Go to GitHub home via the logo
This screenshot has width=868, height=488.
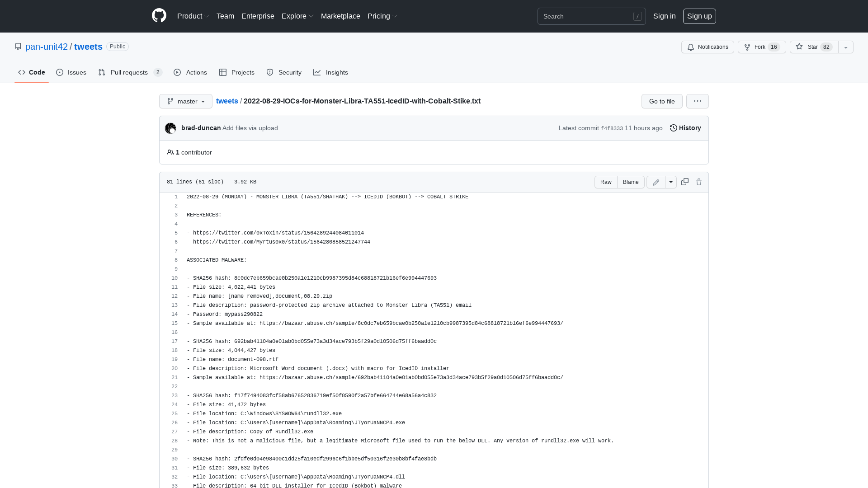click(159, 16)
